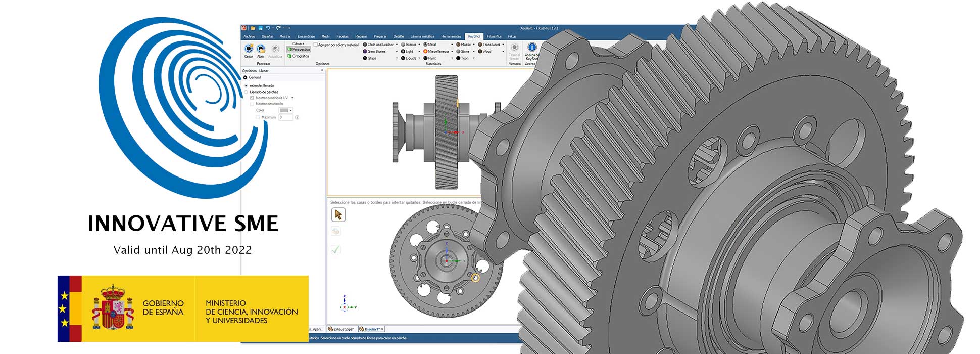Select the Perspectiva camera option
The height and width of the screenshot is (354, 980).
(299, 50)
